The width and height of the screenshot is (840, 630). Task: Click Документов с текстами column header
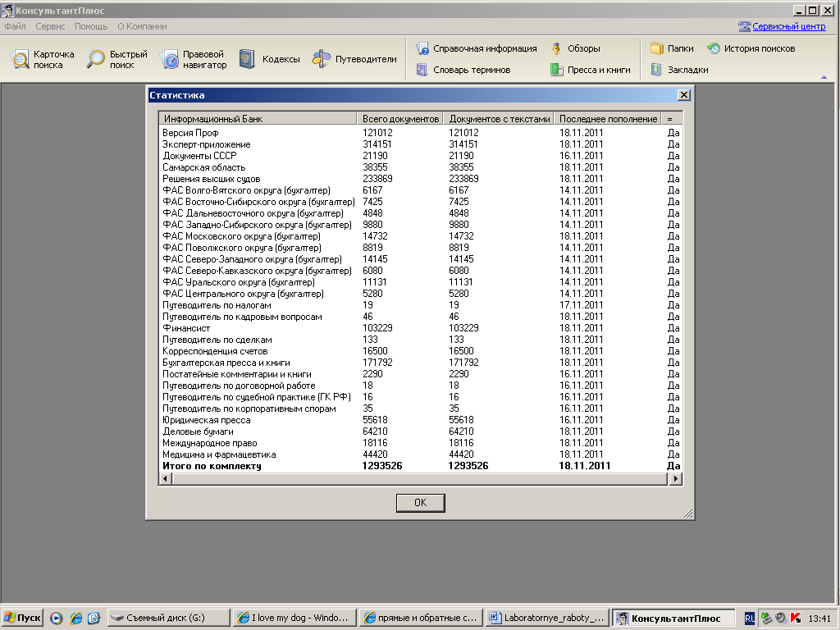[x=499, y=119]
